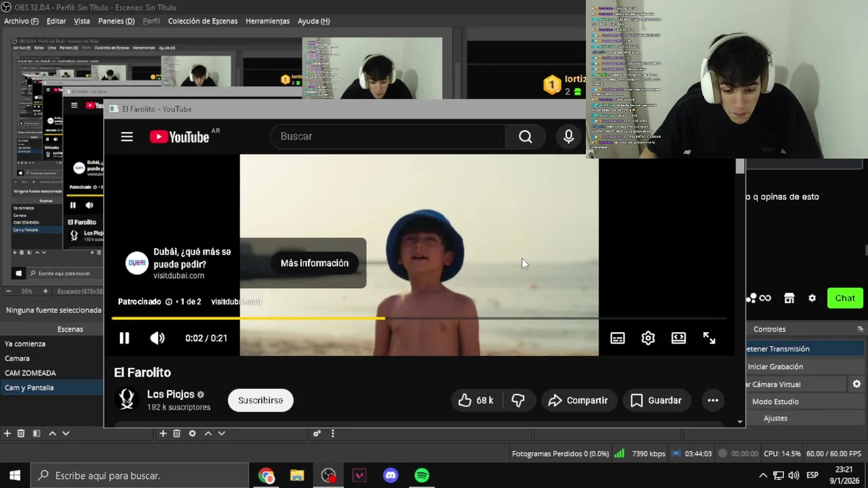This screenshot has width=868, height=488.
Task: Click the green Chat button
Action: (845, 298)
